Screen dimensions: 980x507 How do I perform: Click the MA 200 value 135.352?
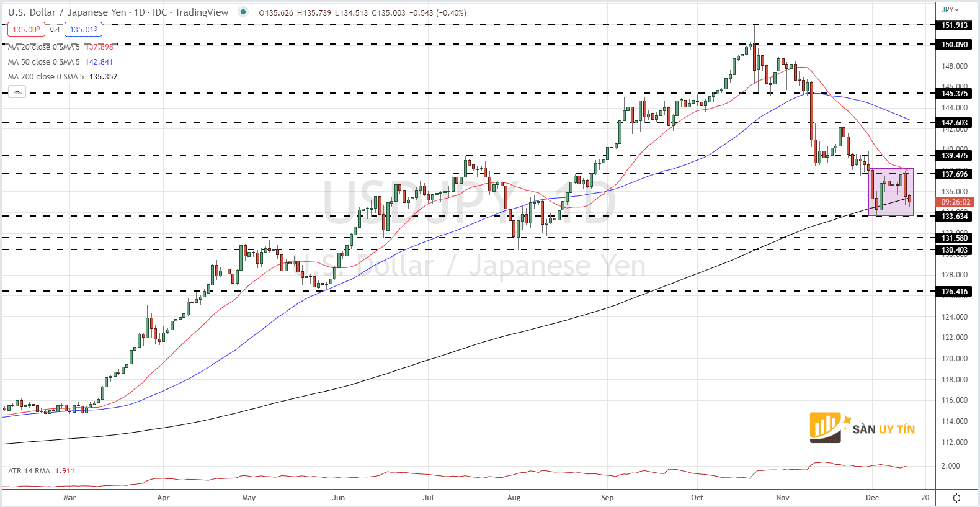pyautogui.click(x=103, y=76)
